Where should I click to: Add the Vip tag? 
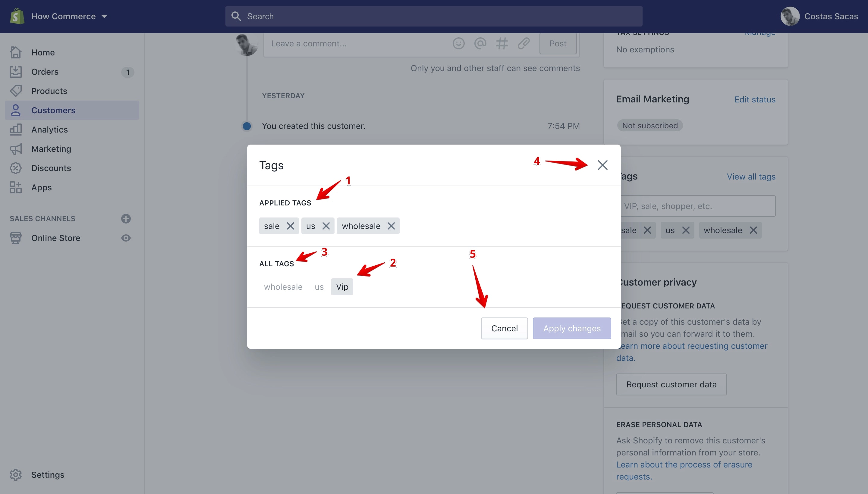342,287
